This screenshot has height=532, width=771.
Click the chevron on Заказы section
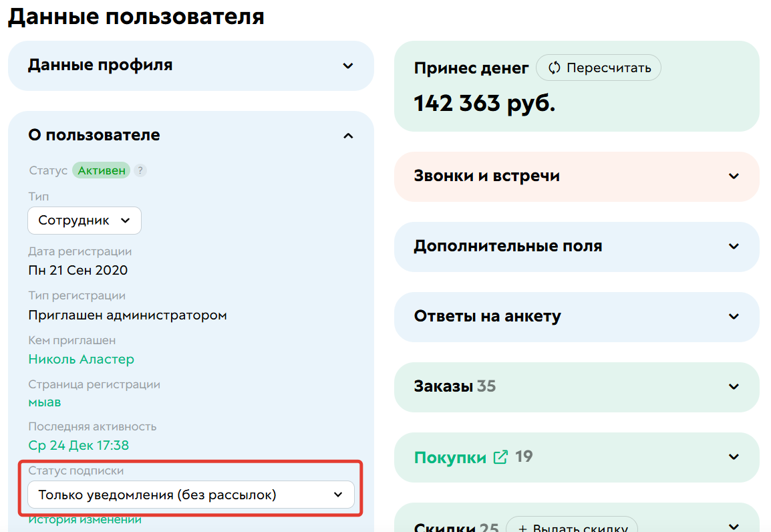(733, 387)
